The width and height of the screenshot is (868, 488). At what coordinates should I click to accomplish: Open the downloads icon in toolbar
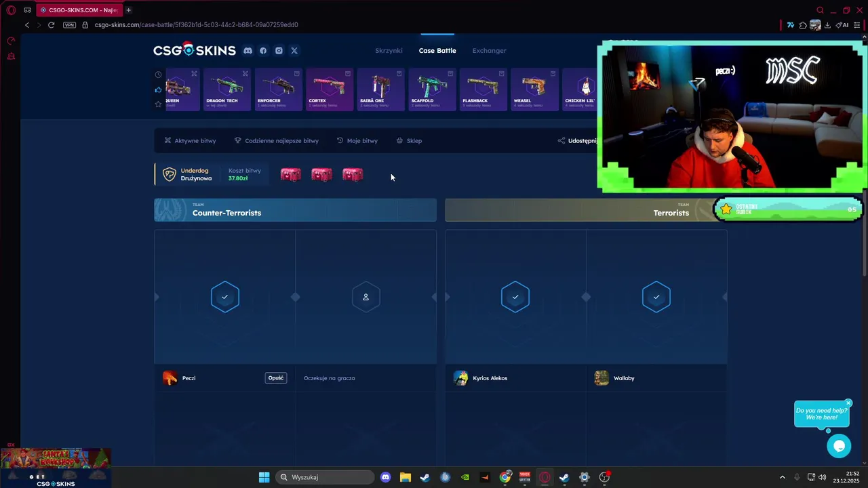827,25
